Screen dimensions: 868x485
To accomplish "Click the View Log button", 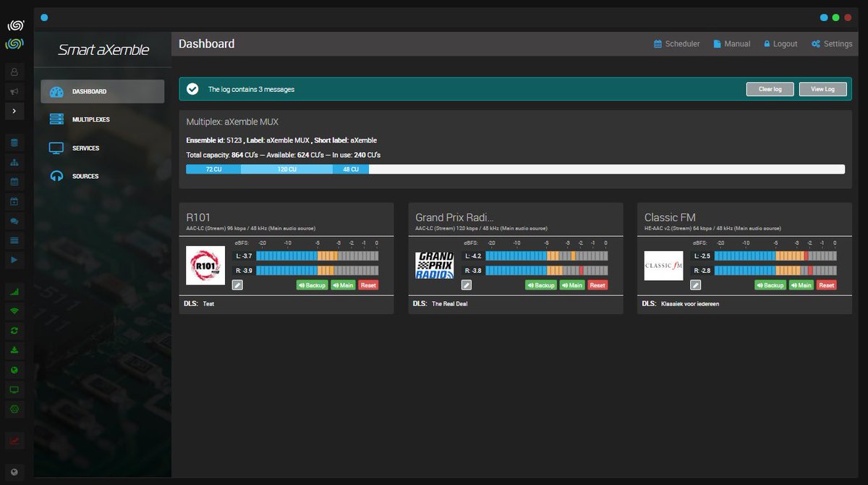I will click(x=822, y=88).
